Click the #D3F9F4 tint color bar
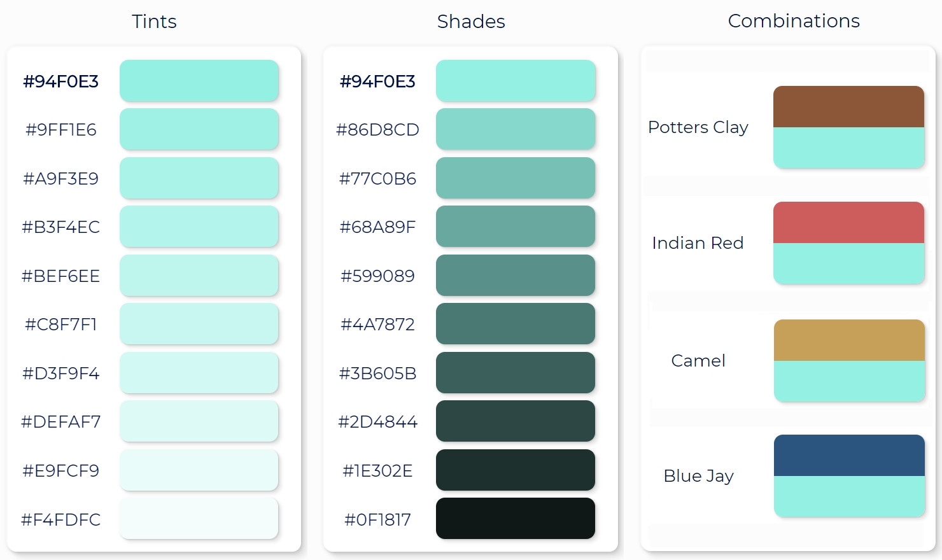Viewport: 942px width, 560px height. pos(199,373)
